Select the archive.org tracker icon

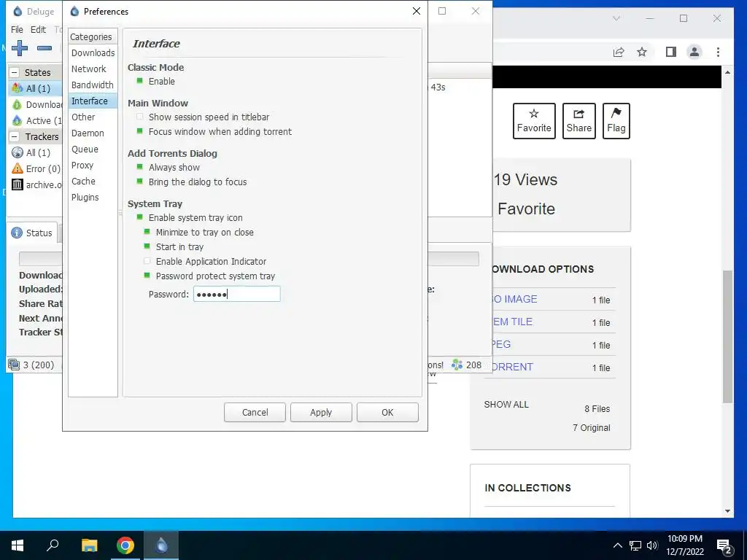(x=18, y=184)
